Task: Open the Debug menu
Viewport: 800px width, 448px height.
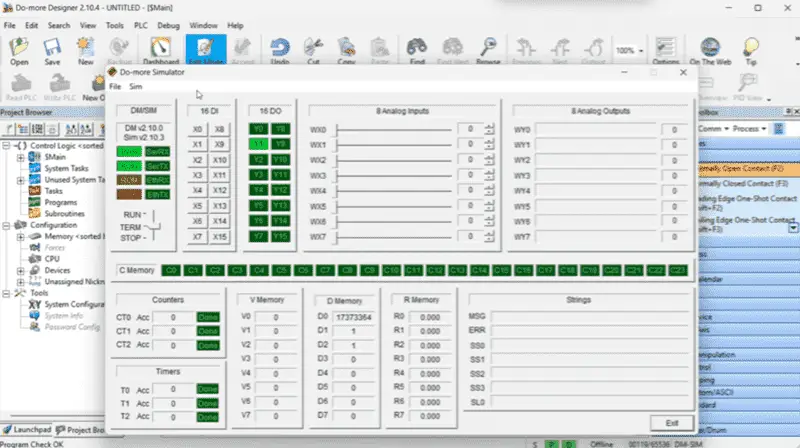Action: coord(168,25)
